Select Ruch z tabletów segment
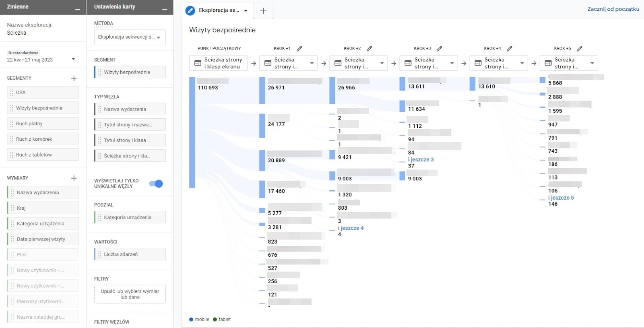The width and height of the screenshot is (644, 328). [x=43, y=155]
